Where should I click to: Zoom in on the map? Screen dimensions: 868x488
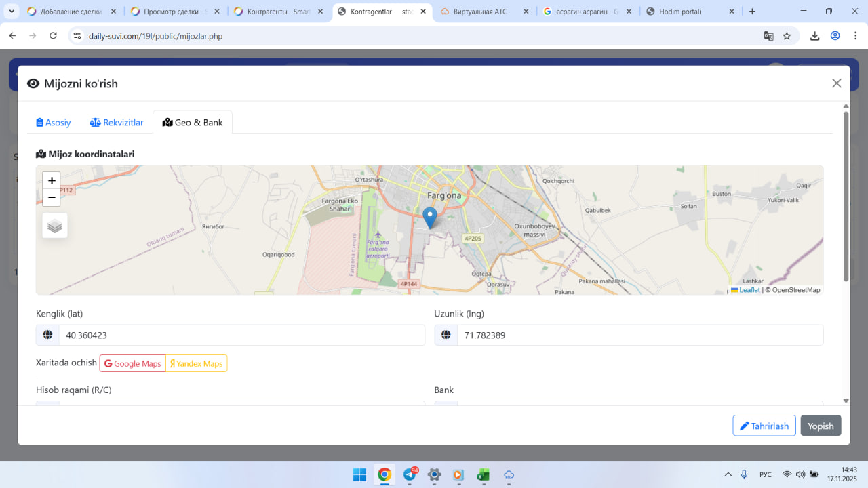click(x=52, y=181)
